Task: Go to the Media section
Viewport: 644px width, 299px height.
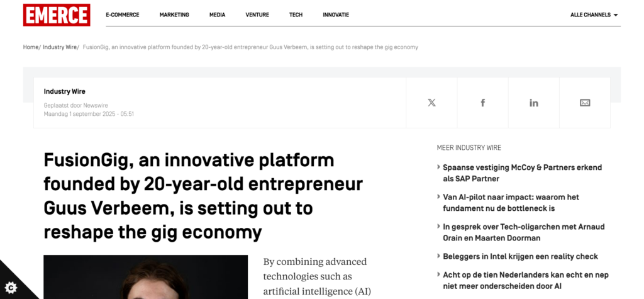Action: pyautogui.click(x=217, y=14)
